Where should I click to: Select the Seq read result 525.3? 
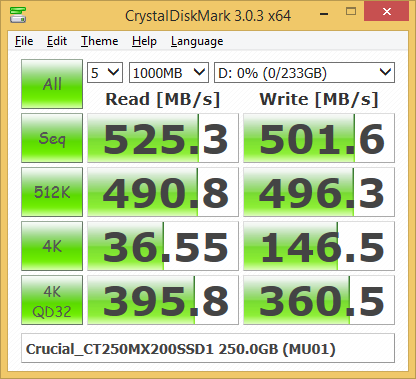(163, 138)
